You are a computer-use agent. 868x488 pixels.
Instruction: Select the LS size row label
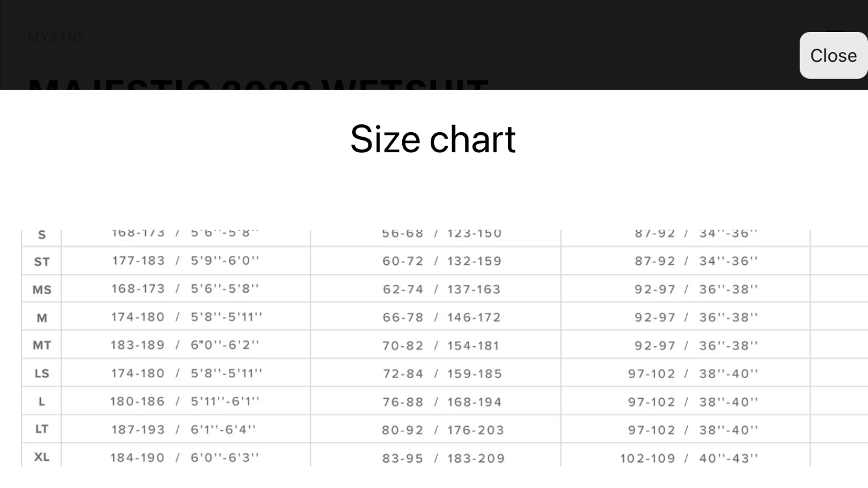click(42, 373)
